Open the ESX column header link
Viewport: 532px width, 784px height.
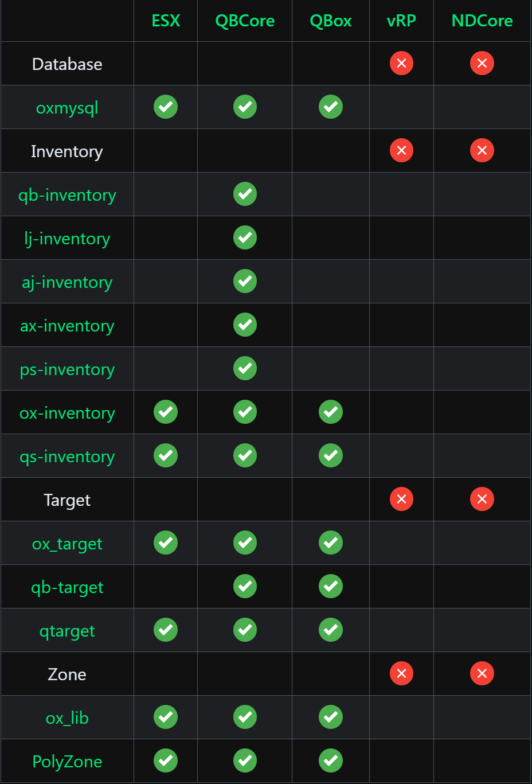pyautogui.click(x=166, y=21)
